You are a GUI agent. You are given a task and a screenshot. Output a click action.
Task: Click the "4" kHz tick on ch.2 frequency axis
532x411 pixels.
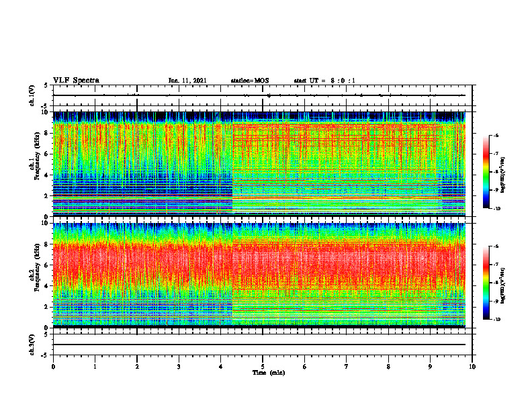pyautogui.click(x=46, y=286)
